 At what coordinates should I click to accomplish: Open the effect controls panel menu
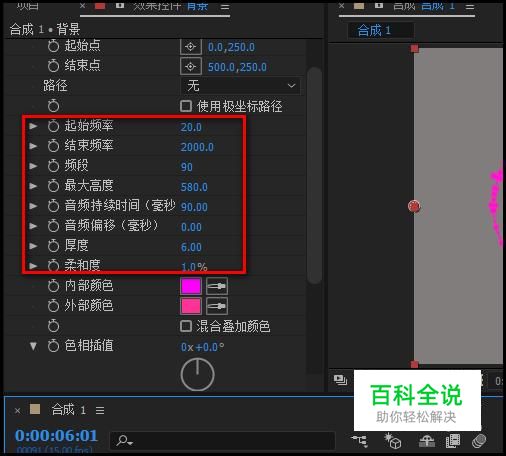[225, 7]
